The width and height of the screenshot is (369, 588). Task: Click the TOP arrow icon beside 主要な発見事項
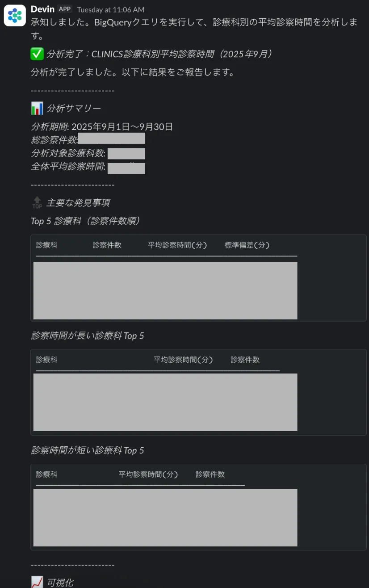click(x=37, y=202)
